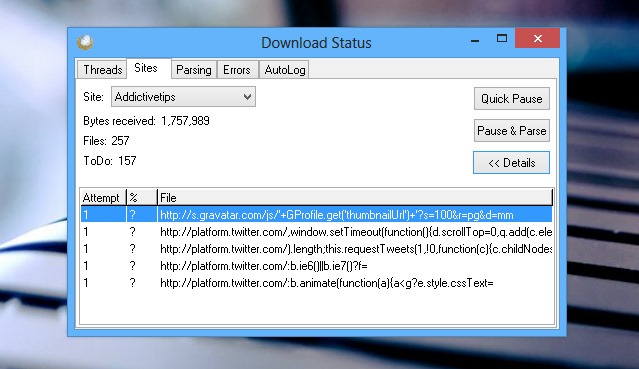Sort by the File column header
639x369 pixels.
(355, 198)
